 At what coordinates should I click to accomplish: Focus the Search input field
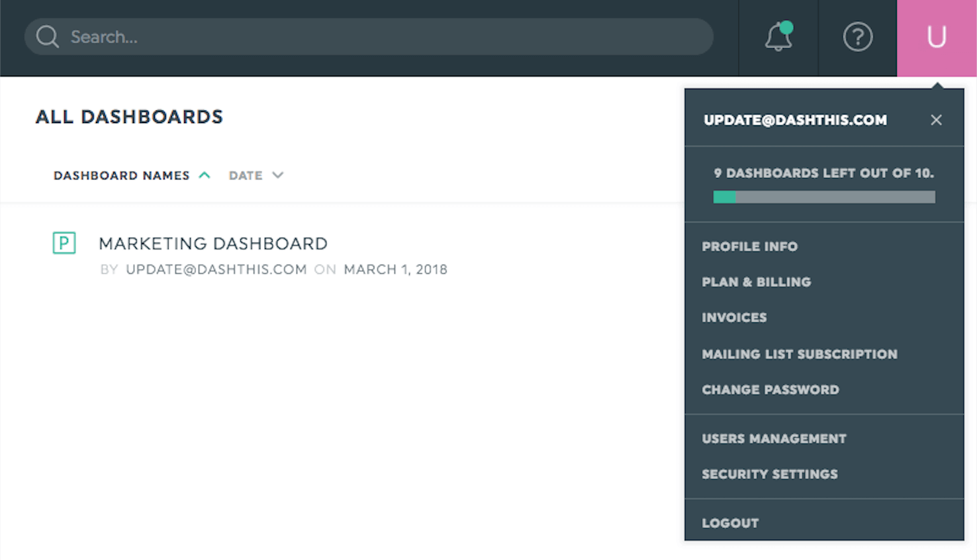click(369, 36)
